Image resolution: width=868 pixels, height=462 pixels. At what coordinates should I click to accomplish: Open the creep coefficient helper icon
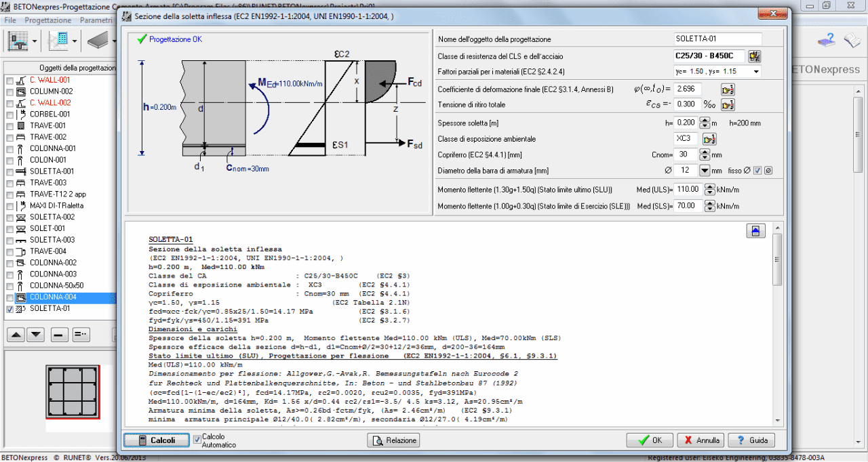pos(728,89)
